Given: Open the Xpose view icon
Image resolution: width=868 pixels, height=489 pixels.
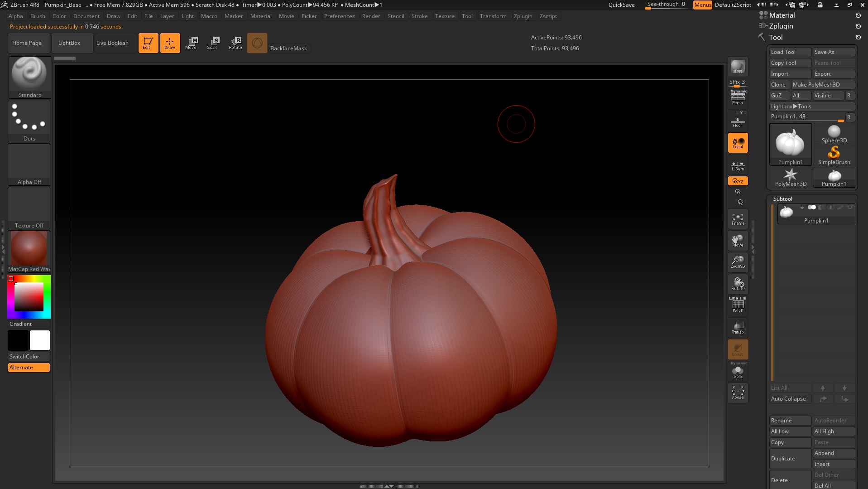Looking at the screenshot, I should (738, 392).
